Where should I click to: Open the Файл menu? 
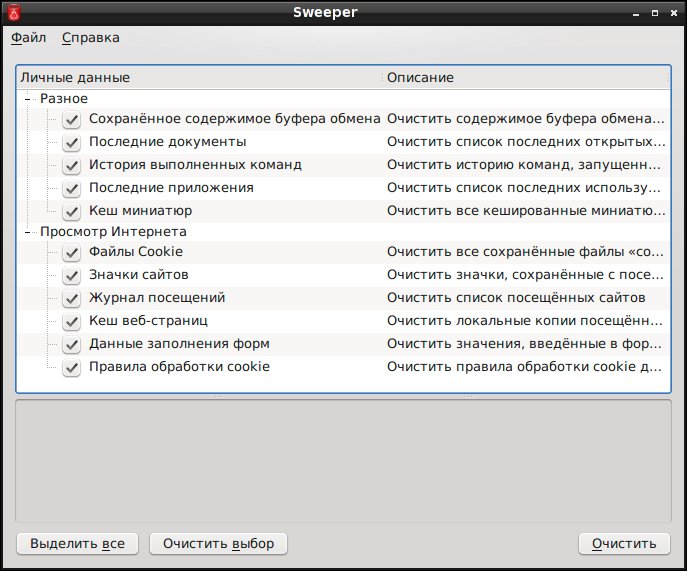tap(28, 38)
